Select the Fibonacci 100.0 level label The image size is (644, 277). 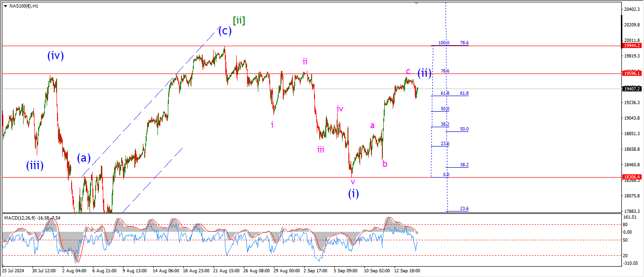444,43
